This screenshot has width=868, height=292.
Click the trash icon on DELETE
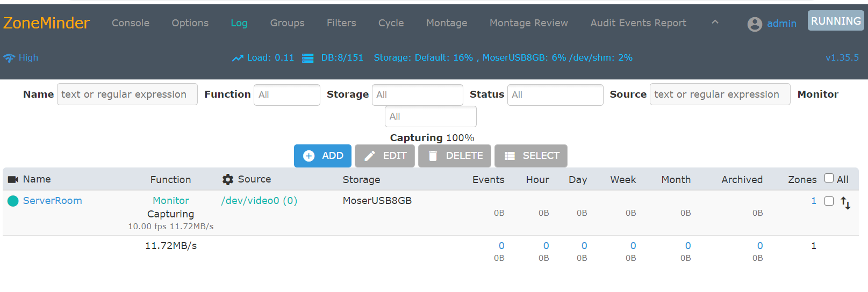point(433,156)
